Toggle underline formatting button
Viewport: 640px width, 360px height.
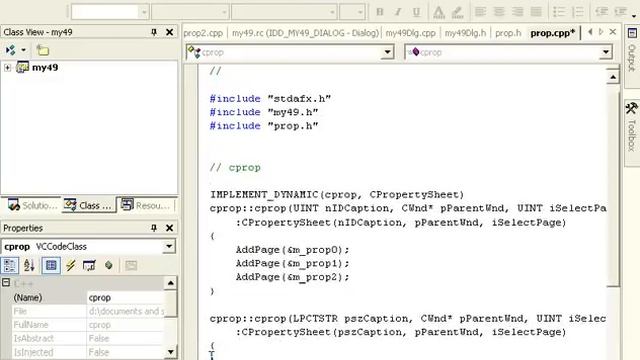click(416, 12)
